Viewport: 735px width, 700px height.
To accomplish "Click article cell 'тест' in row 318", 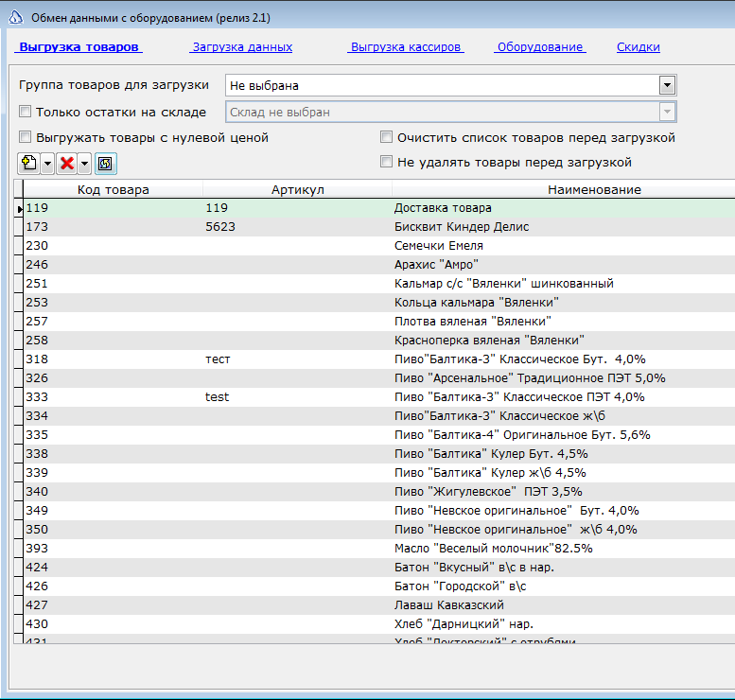I will (297, 359).
